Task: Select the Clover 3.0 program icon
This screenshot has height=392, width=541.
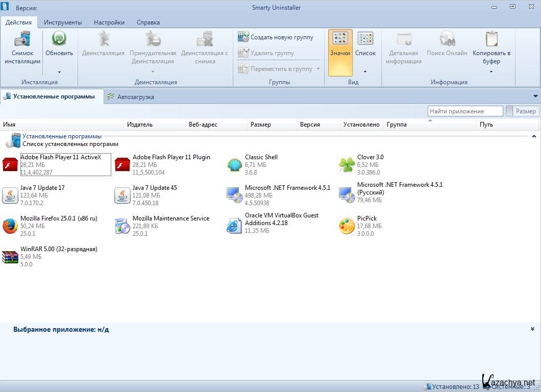Action: pos(347,165)
